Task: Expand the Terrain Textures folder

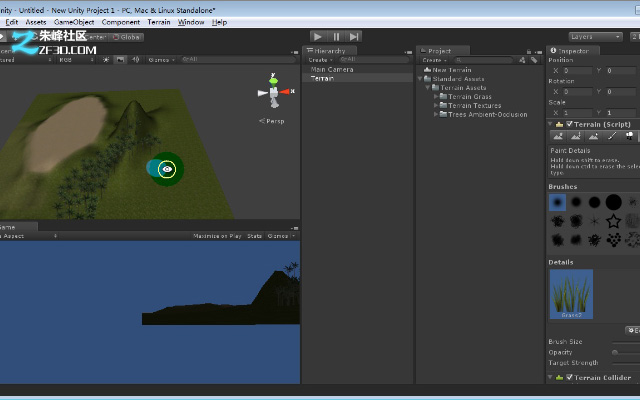Action: click(x=436, y=106)
